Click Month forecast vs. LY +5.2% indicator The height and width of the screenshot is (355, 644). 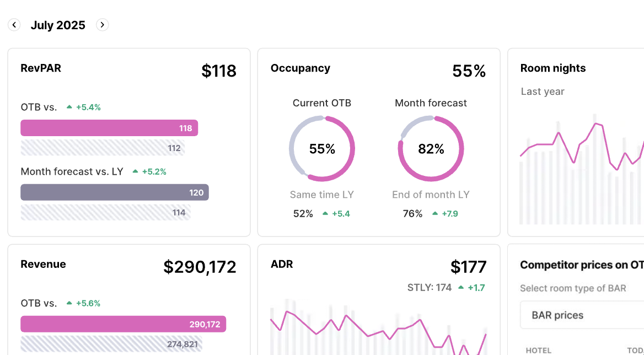coord(149,171)
